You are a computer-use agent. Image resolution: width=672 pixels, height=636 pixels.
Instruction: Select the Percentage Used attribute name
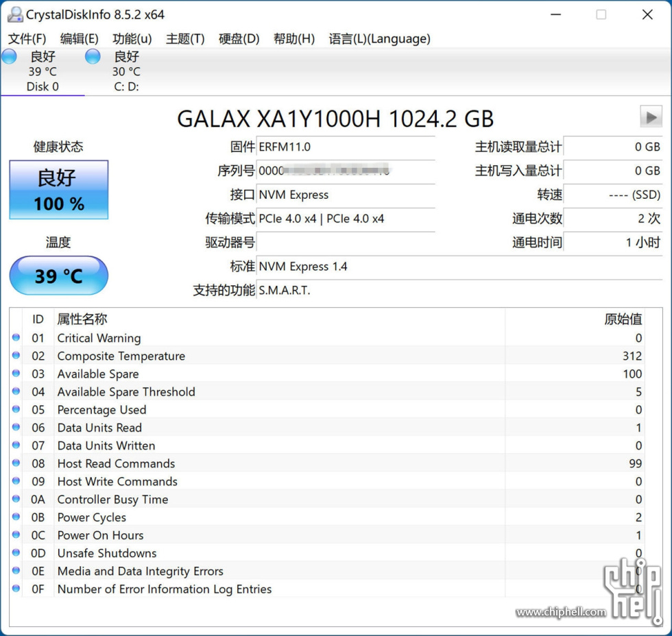click(x=102, y=410)
